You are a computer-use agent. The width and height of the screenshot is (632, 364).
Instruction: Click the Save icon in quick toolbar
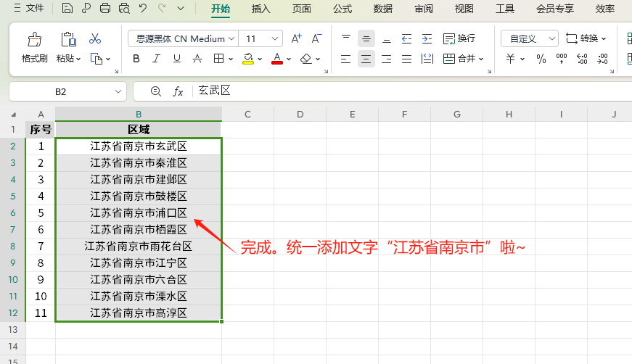(x=67, y=8)
